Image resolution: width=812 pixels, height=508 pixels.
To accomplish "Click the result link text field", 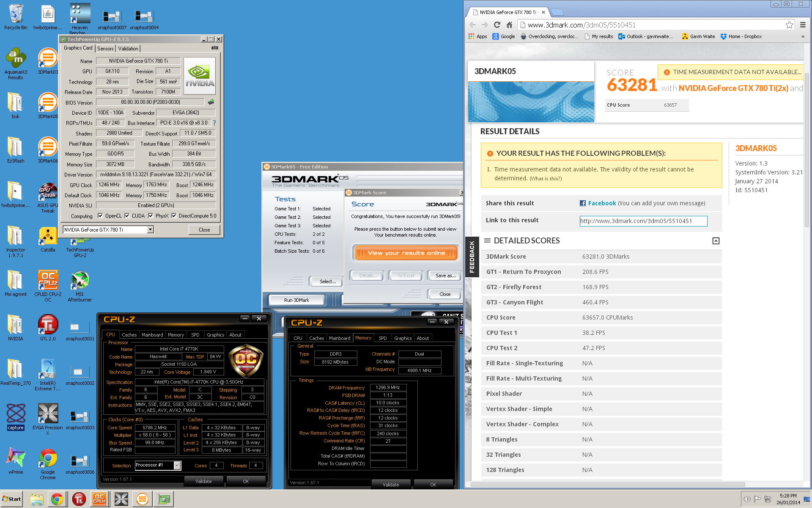I will tap(643, 221).
